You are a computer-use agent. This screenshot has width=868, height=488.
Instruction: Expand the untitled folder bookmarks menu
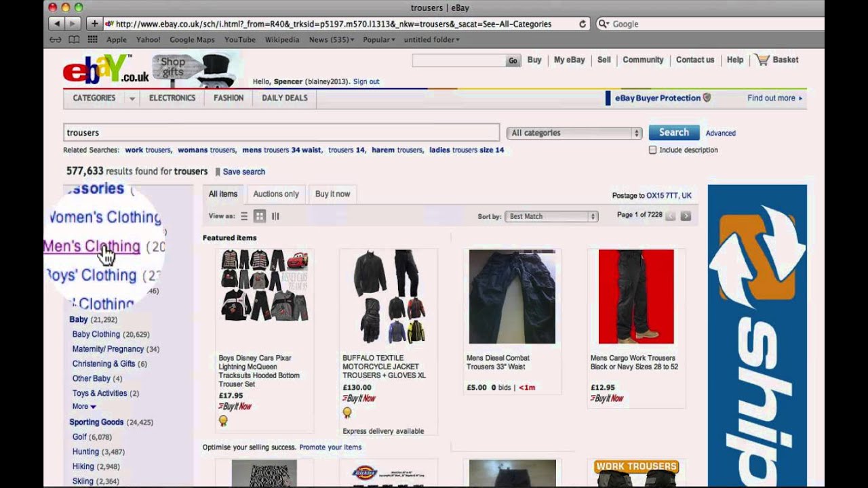pos(432,39)
